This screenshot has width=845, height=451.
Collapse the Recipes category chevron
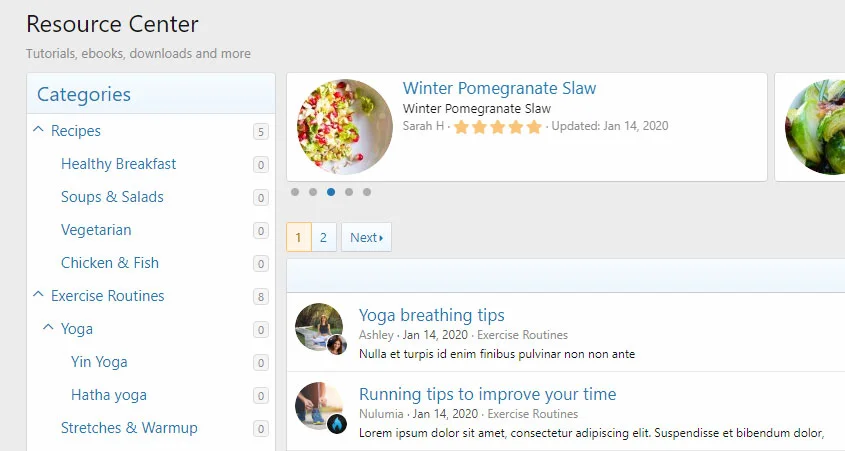point(39,130)
